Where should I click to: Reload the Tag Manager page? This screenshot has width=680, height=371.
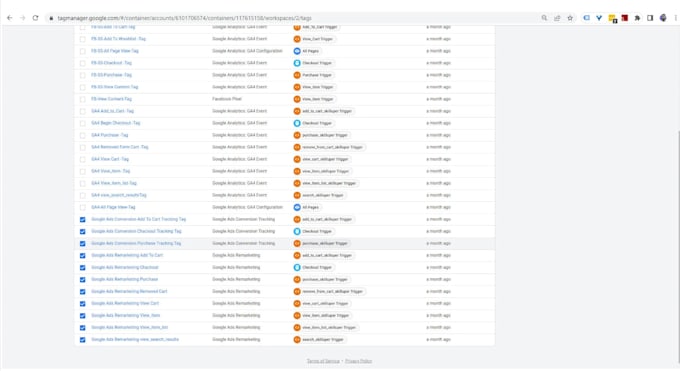[36, 18]
